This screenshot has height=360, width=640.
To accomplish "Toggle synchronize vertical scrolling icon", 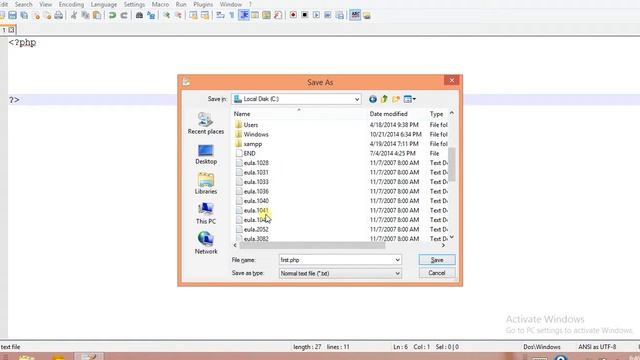I will 193,15.
